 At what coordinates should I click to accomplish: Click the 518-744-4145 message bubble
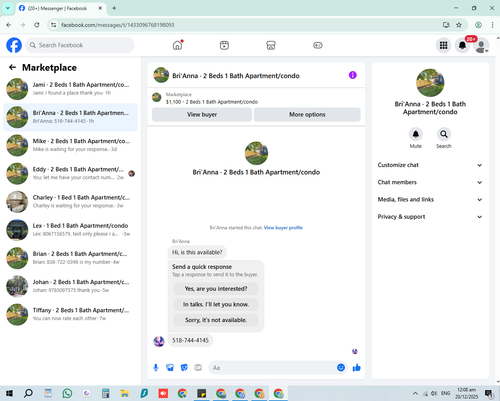pyautogui.click(x=190, y=340)
